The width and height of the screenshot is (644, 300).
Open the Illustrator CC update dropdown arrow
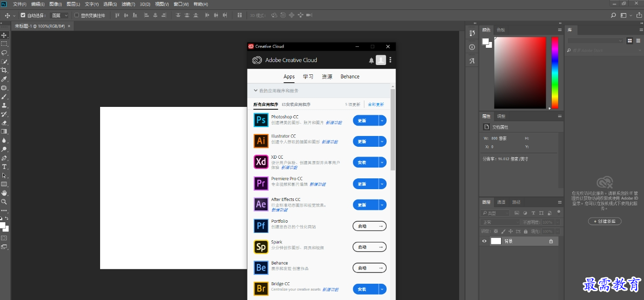[x=382, y=141]
